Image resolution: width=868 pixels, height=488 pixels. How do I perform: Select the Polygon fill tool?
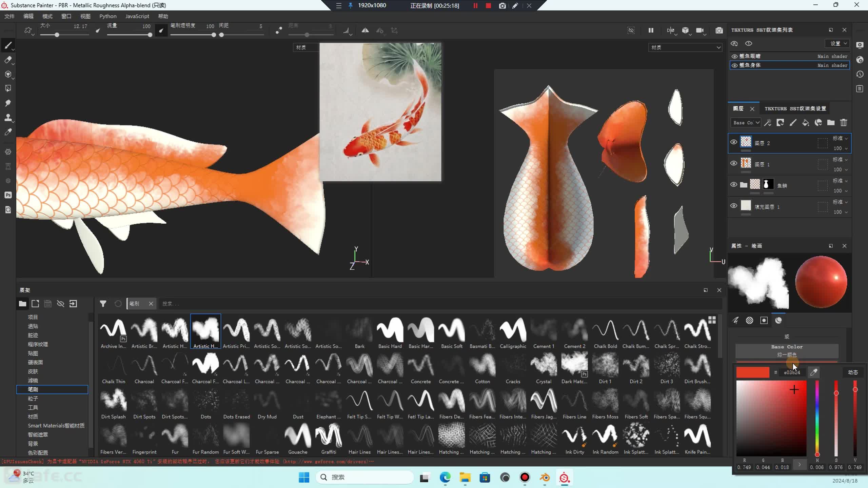pos(8,88)
